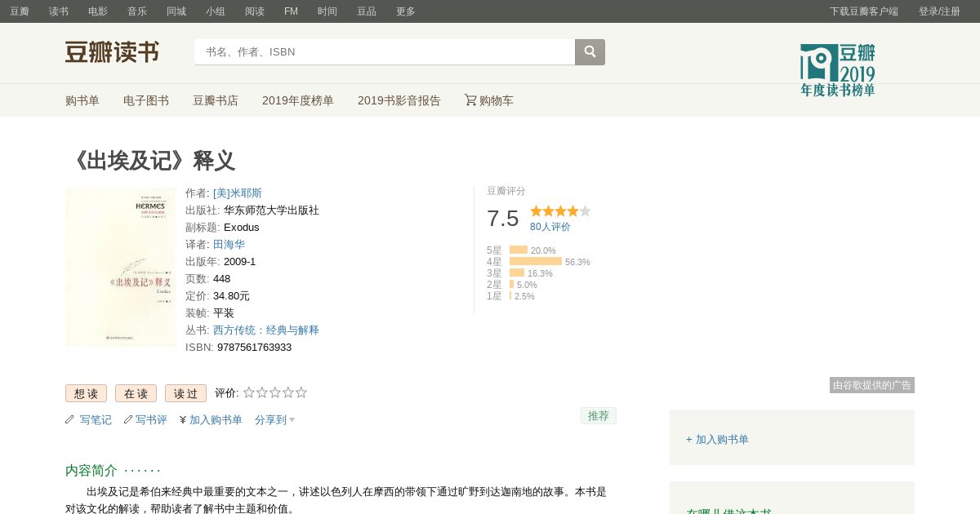Click 加入购书单 beside 写书评

(x=216, y=420)
